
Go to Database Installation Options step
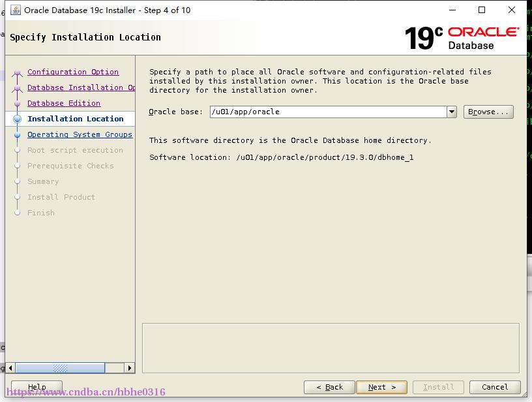[x=81, y=87]
